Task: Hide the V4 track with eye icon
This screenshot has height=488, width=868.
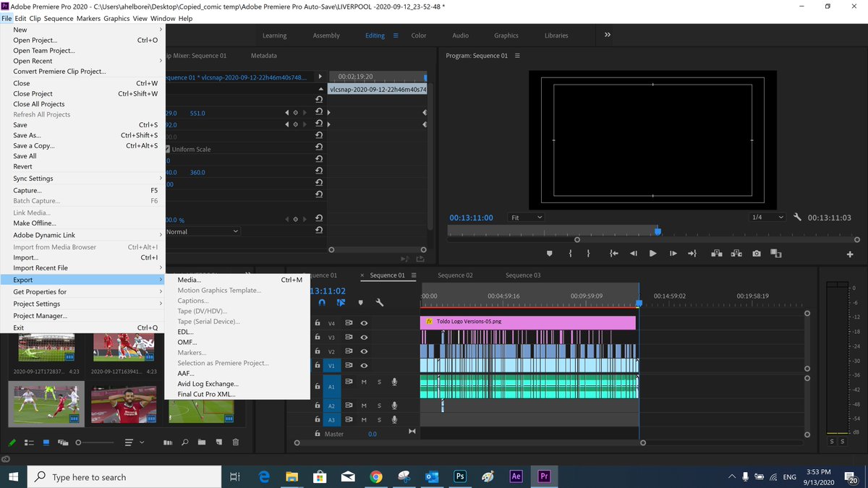Action: click(365, 323)
